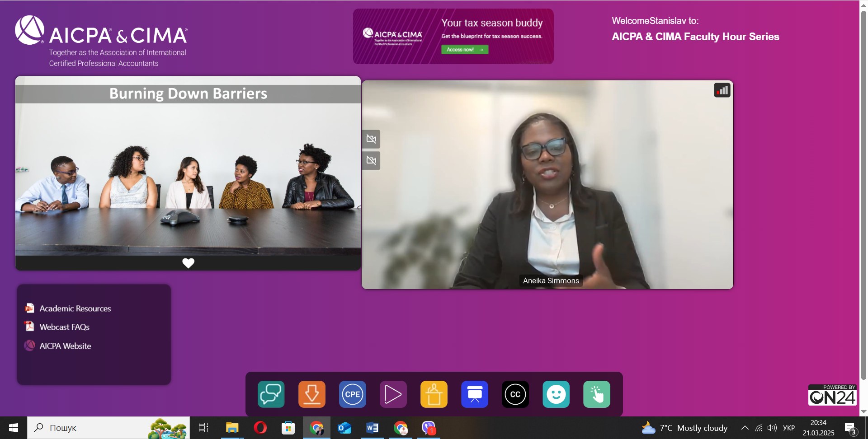This screenshot has width=868, height=439.
Task: Click the page scrollbar thumb
Action: [863, 194]
